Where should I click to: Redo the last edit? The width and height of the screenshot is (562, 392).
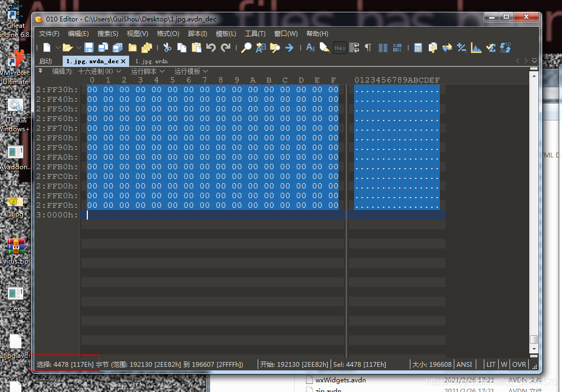tap(226, 47)
